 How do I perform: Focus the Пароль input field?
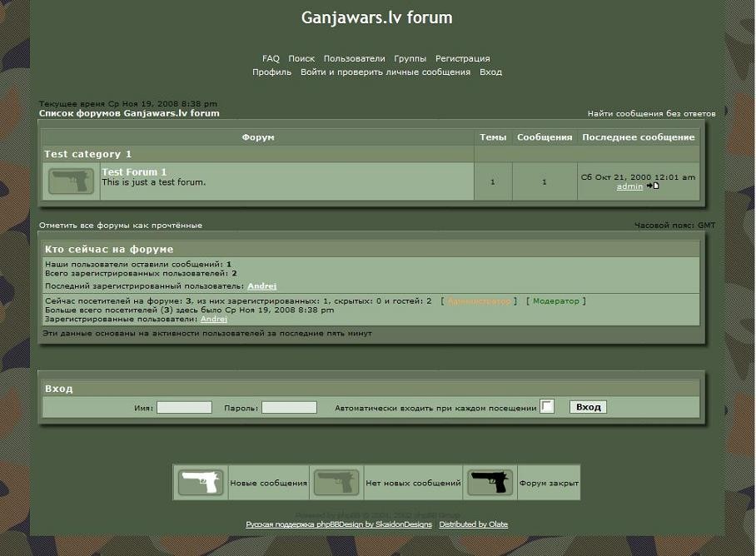pos(289,408)
